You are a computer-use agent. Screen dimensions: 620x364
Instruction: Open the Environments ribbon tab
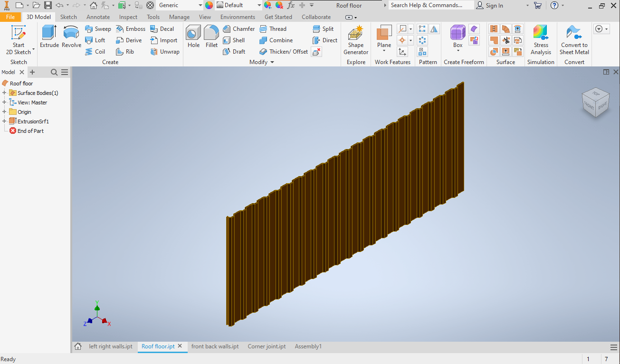pyautogui.click(x=238, y=17)
